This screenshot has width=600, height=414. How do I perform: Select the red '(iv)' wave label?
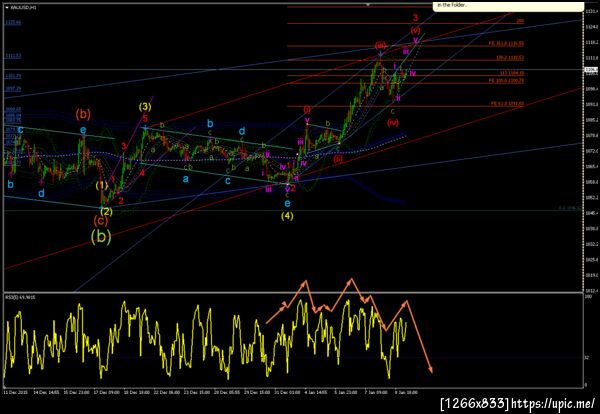click(393, 123)
